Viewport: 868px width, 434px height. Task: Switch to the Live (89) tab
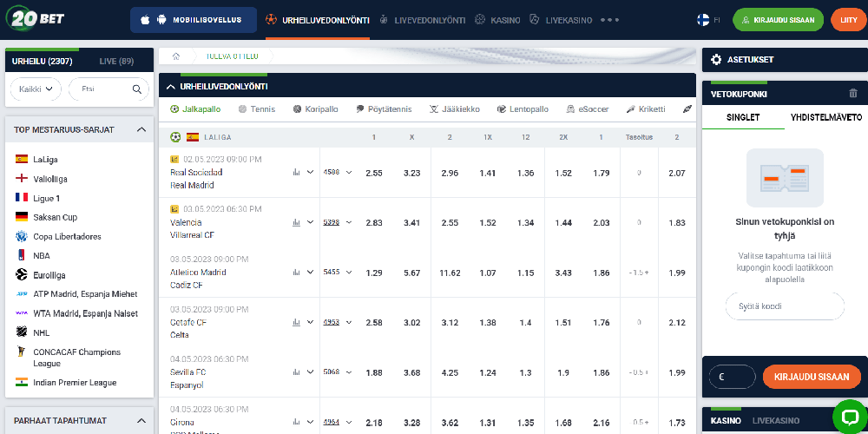pos(116,61)
